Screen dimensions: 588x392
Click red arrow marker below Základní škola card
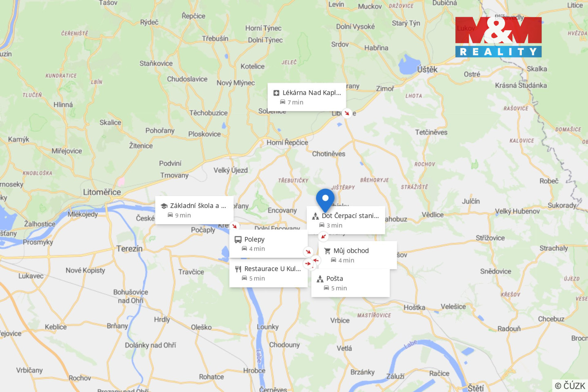pos(234,226)
